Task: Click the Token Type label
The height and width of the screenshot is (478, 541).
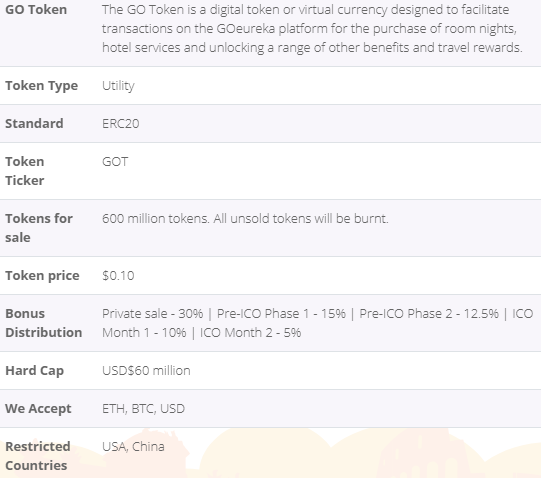Action: (41, 86)
